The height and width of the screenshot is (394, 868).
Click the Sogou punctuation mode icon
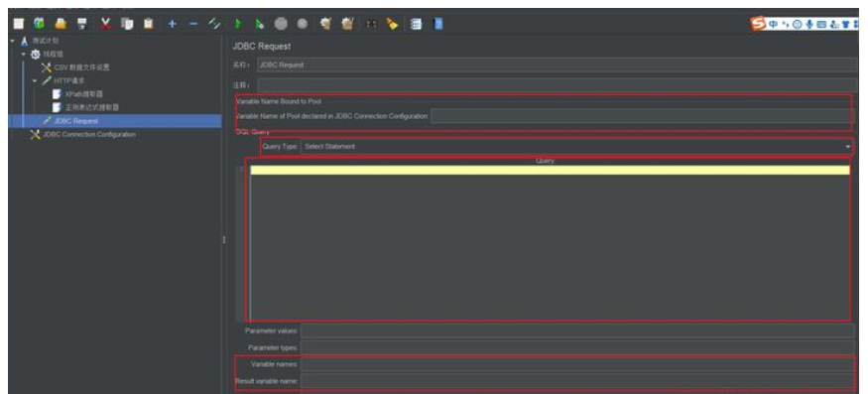coord(786,25)
